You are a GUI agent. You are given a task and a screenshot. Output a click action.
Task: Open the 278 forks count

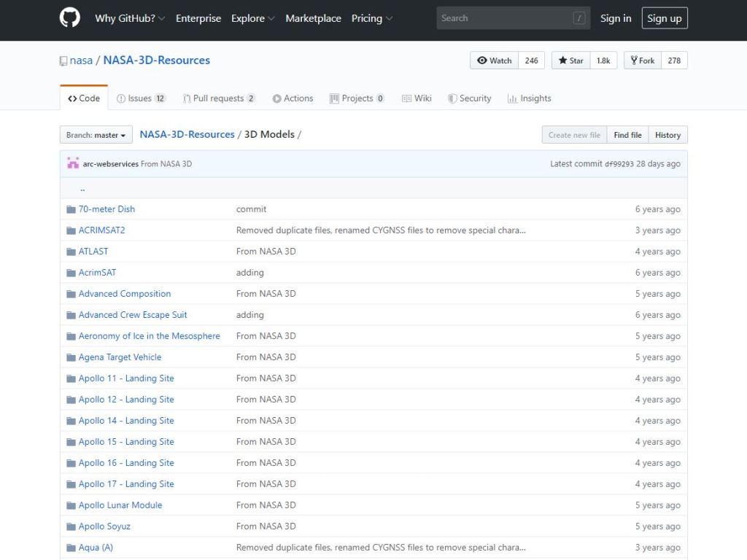(674, 61)
